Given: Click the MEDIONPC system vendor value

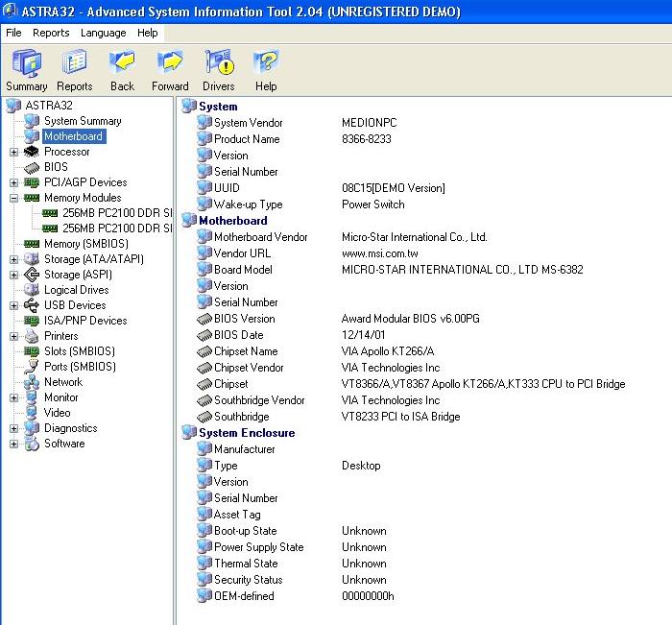Looking at the screenshot, I should 369,123.
